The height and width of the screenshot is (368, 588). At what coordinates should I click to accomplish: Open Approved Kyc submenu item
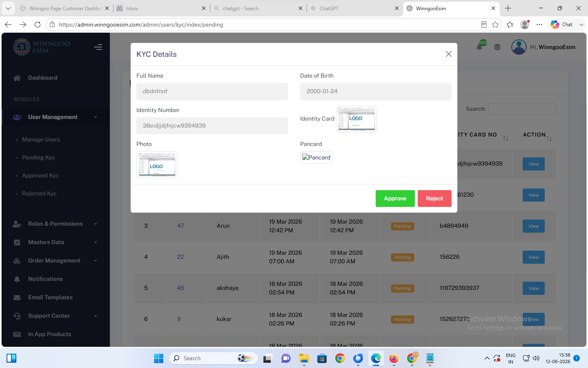tap(40, 175)
